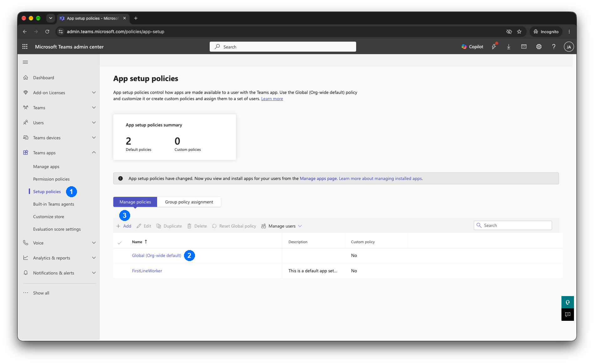This screenshot has width=594, height=364.
Task: Click Delete in the policy toolbar
Action: pos(197,226)
